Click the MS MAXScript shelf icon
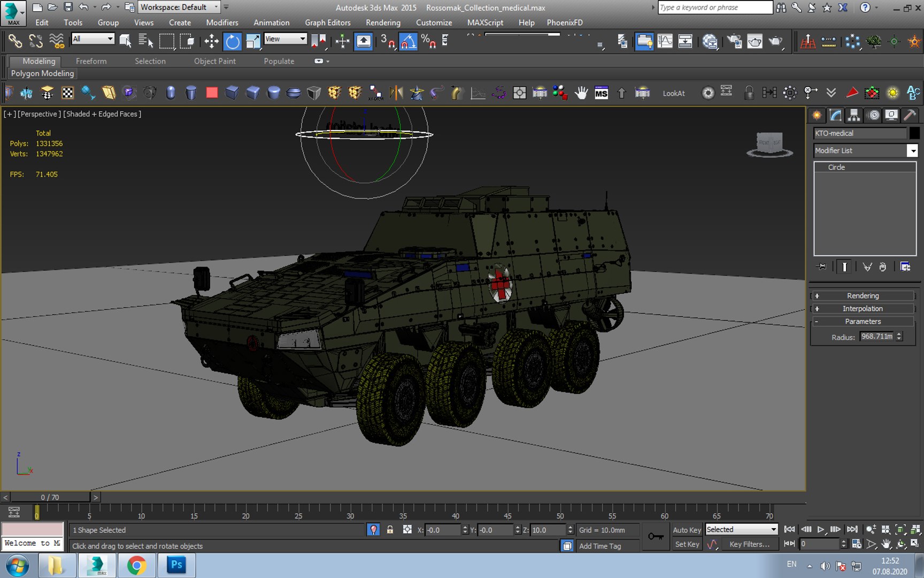 (x=601, y=93)
